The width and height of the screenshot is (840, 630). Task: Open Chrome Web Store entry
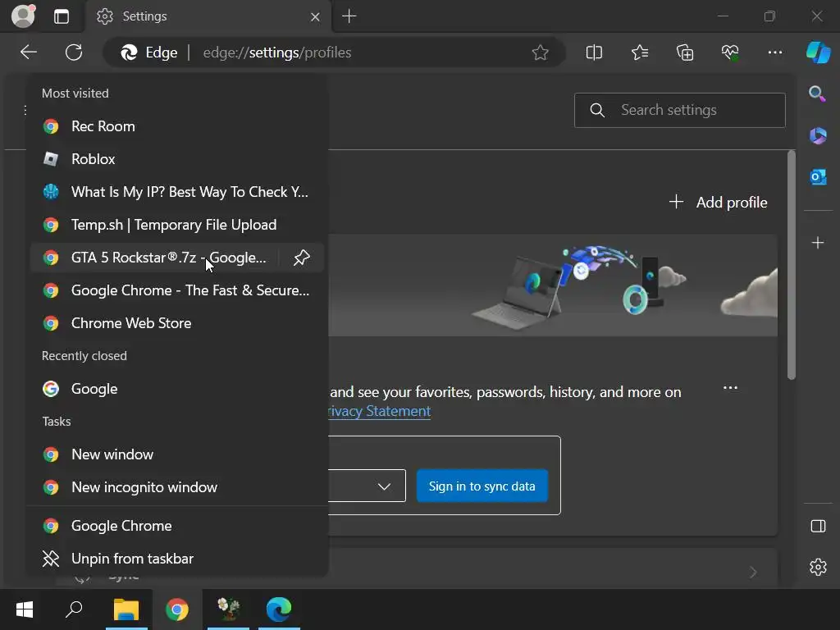pyautogui.click(x=177, y=323)
